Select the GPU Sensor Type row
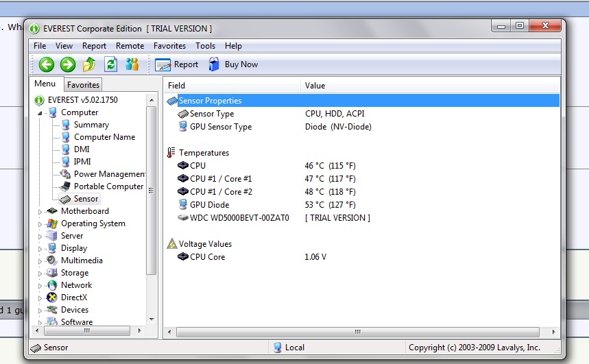 tap(362, 127)
